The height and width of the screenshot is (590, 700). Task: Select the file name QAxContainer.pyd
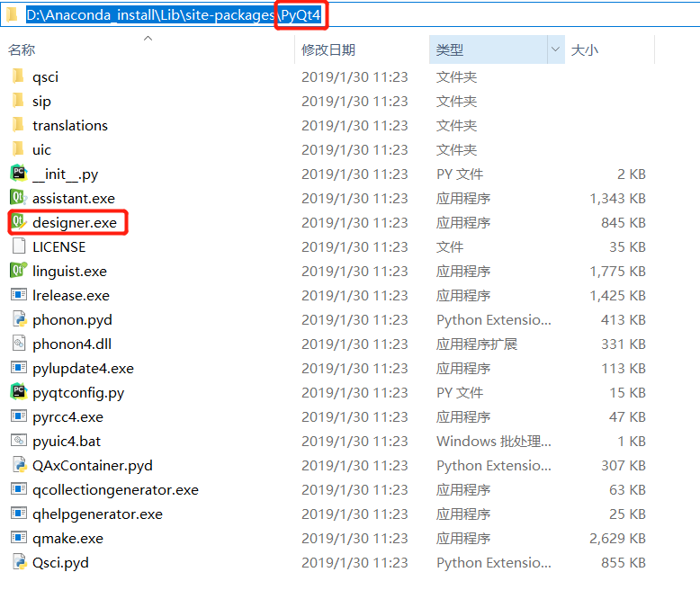coord(93,466)
